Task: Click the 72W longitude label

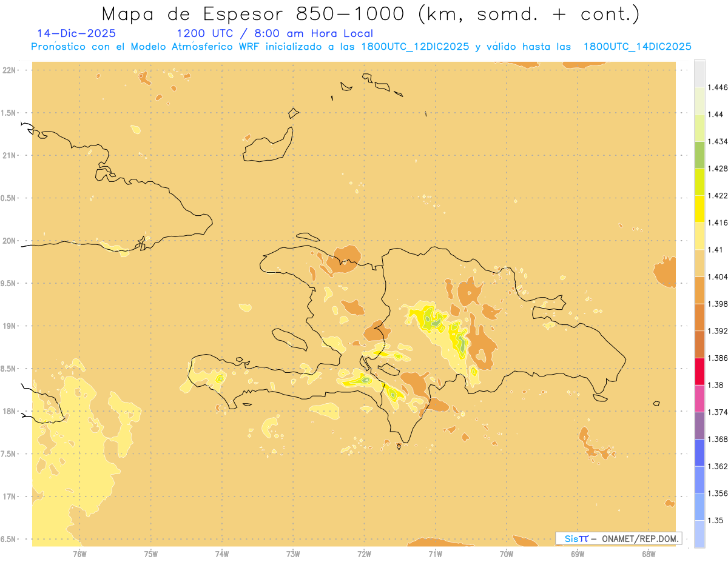Action: pos(364,554)
